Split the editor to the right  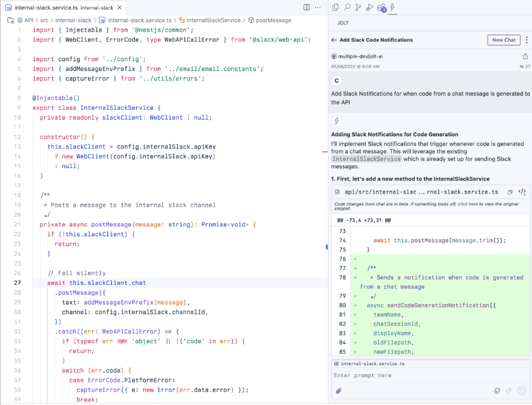click(306, 7)
